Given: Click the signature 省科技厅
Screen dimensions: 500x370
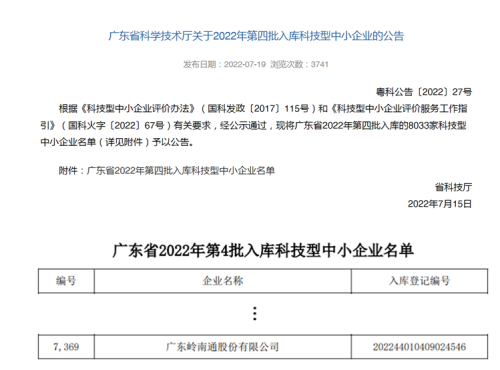Looking at the screenshot, I should tap(453, 187).
